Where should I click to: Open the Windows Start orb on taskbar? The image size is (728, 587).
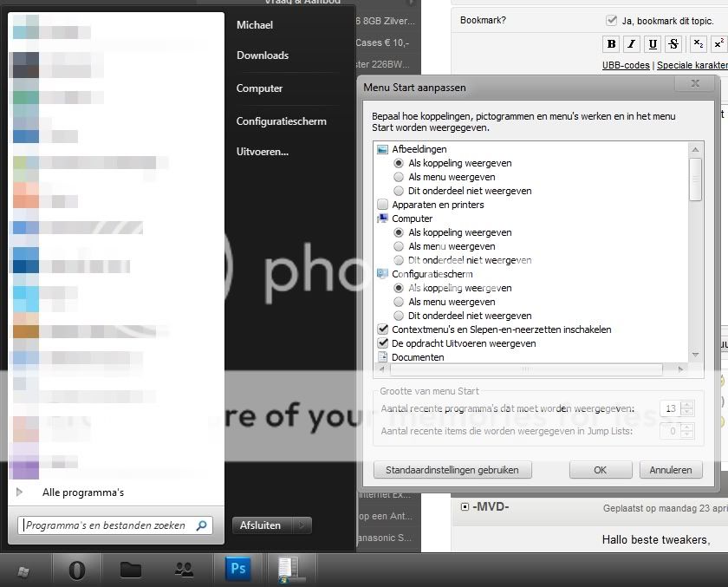click(23, 571)
